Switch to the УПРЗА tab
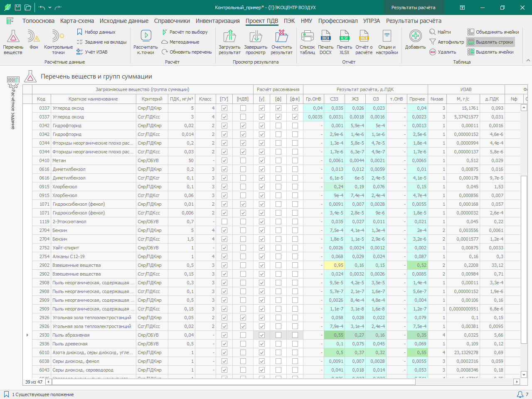This screenshot has height=399, width=532. click(x=372, y=21)
